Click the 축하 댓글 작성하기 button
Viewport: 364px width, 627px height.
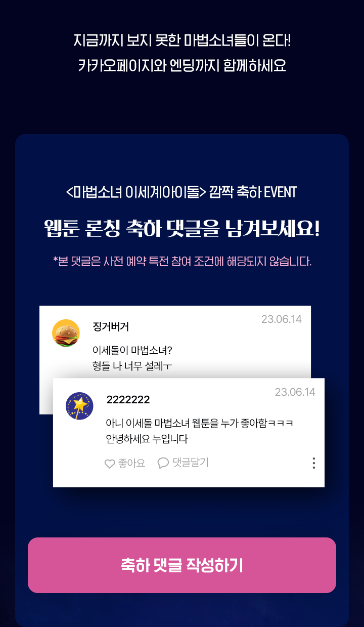[182, 565]
